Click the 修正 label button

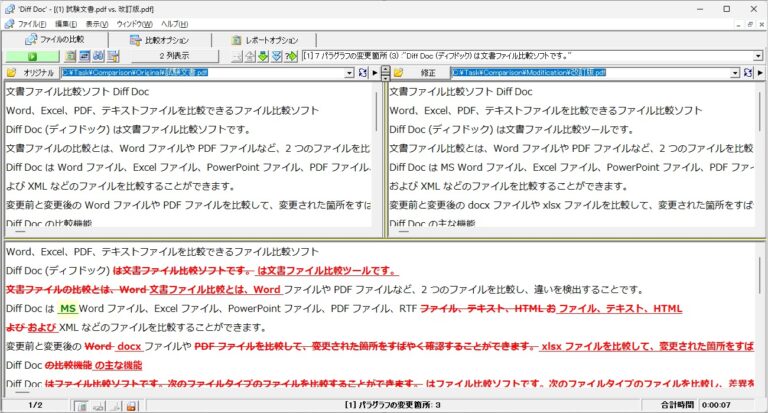tap(428, 73)
